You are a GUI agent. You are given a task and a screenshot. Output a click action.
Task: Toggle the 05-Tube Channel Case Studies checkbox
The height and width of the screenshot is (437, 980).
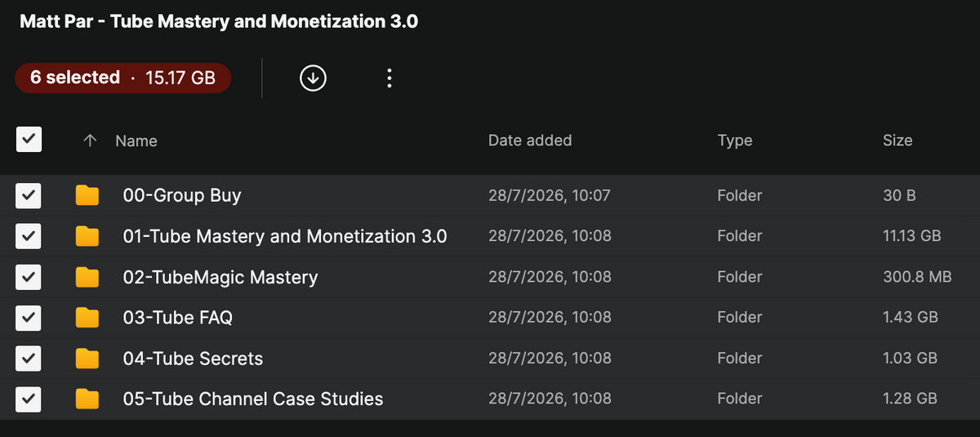pyautogui.click(x=29, y=399)
